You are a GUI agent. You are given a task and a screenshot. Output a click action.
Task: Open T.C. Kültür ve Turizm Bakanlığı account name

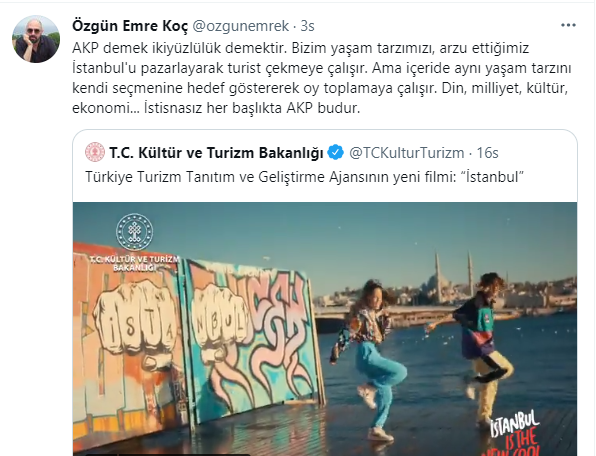click(216, 153)
